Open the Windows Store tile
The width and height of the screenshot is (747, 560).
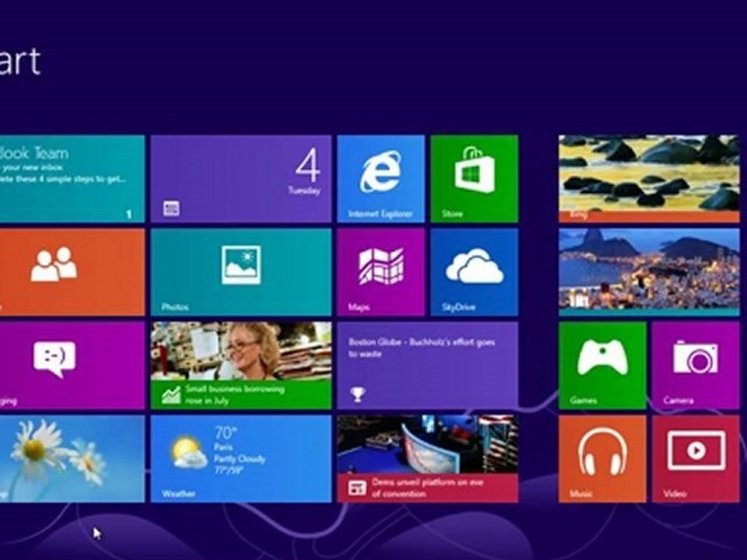[474, 179]
